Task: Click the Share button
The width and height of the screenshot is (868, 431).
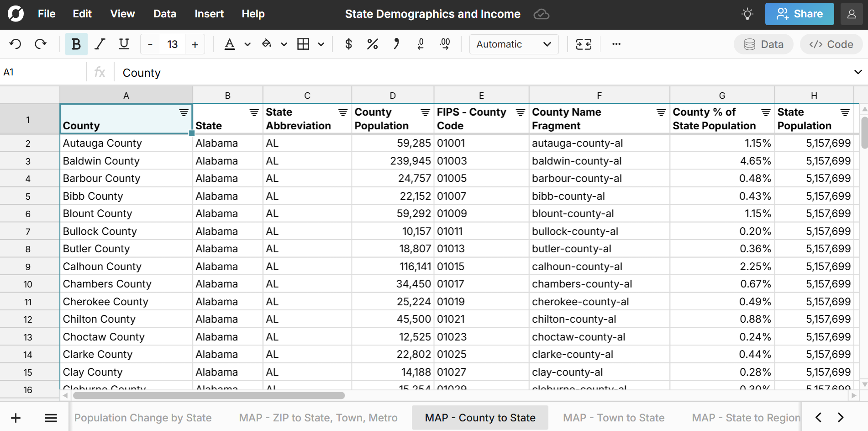Action: click(x=799, y=14)
